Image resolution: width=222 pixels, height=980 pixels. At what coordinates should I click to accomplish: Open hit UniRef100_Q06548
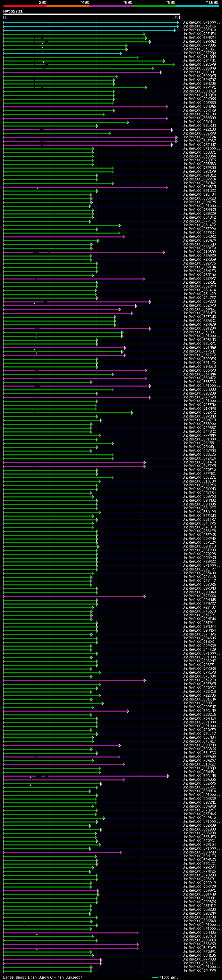coord(199,921)
